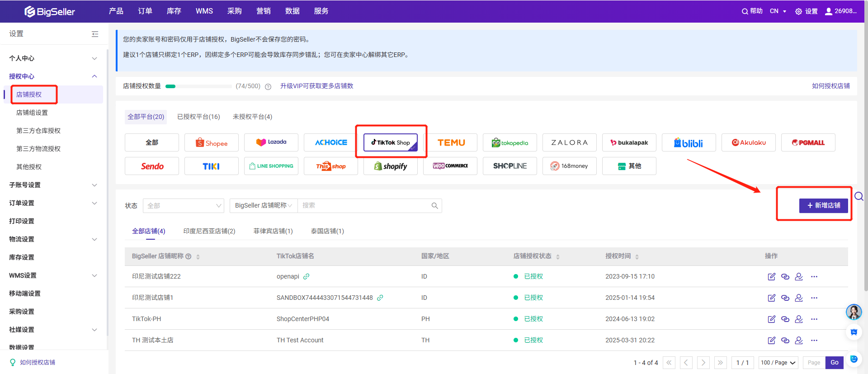Open the 状态 status dropdown

tap(183, 206)
